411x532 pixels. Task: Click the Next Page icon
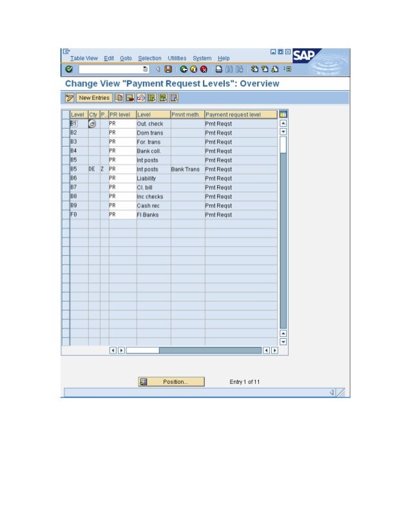point(275,69)
